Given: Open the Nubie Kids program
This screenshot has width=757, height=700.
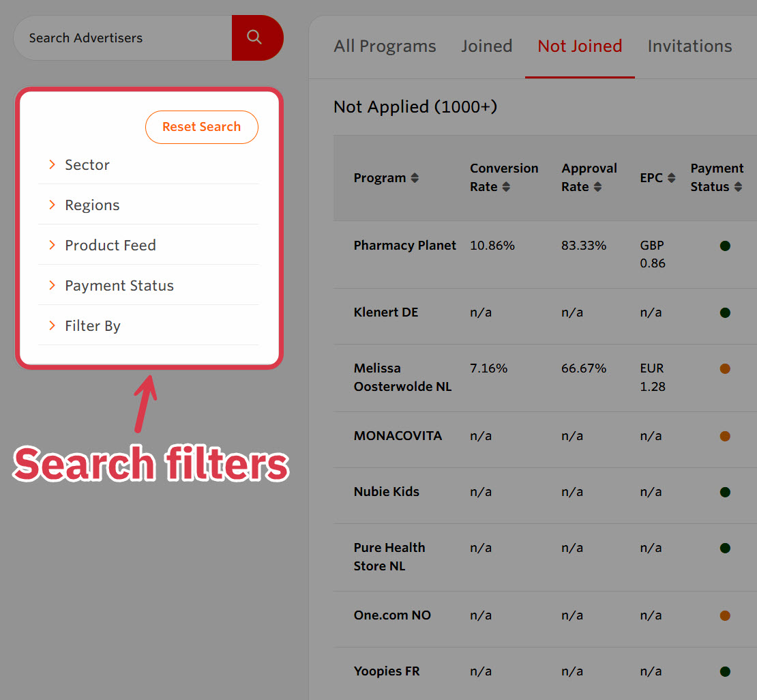Looking at the screenshot, I should (x=386, y=492).
